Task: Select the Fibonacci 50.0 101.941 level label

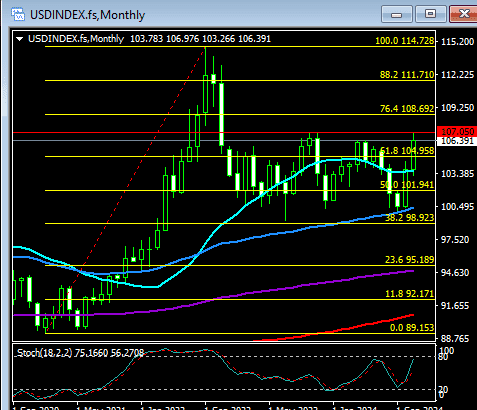Action: click(x=407, y=185)
